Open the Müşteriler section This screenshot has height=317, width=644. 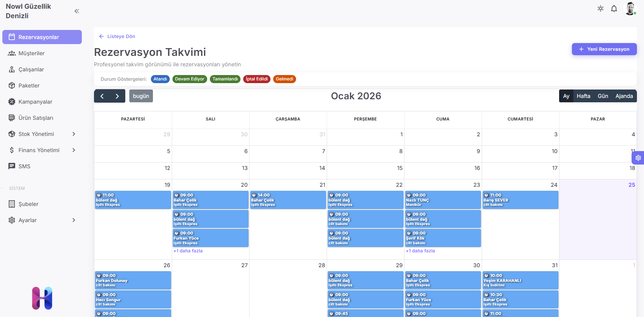(x=32, y=53)
